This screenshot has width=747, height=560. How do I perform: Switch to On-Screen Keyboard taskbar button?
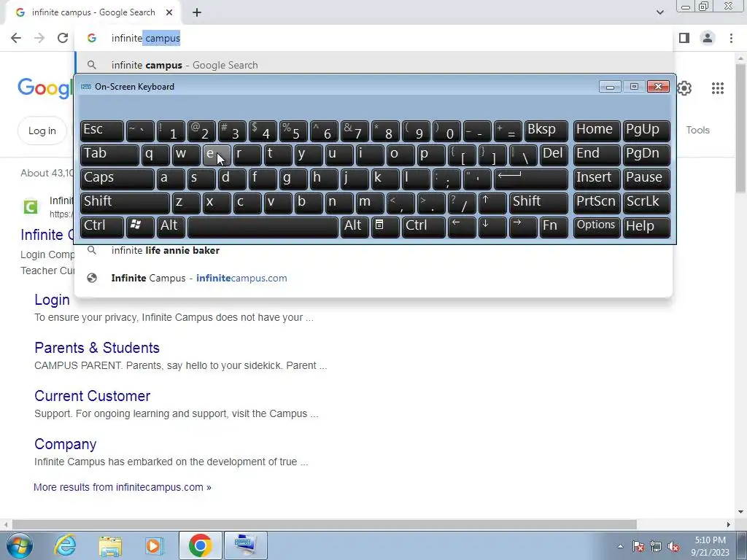(245, 545)
